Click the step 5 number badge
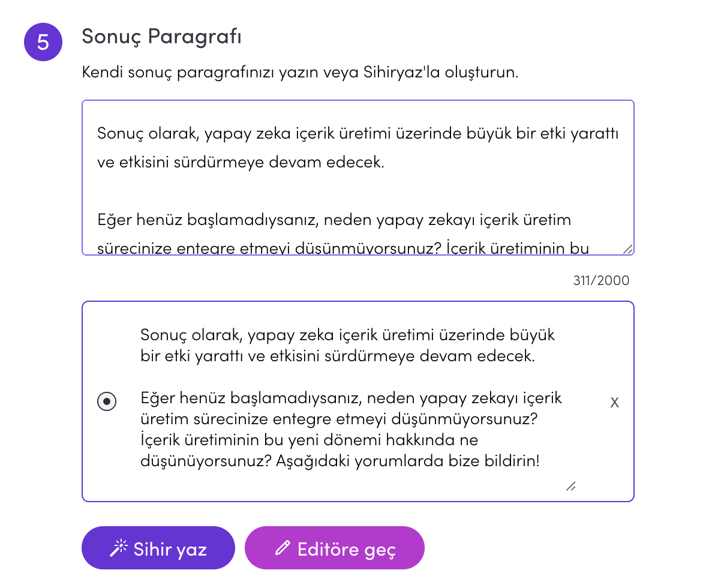The image size is (709, 588). point(43,42)
